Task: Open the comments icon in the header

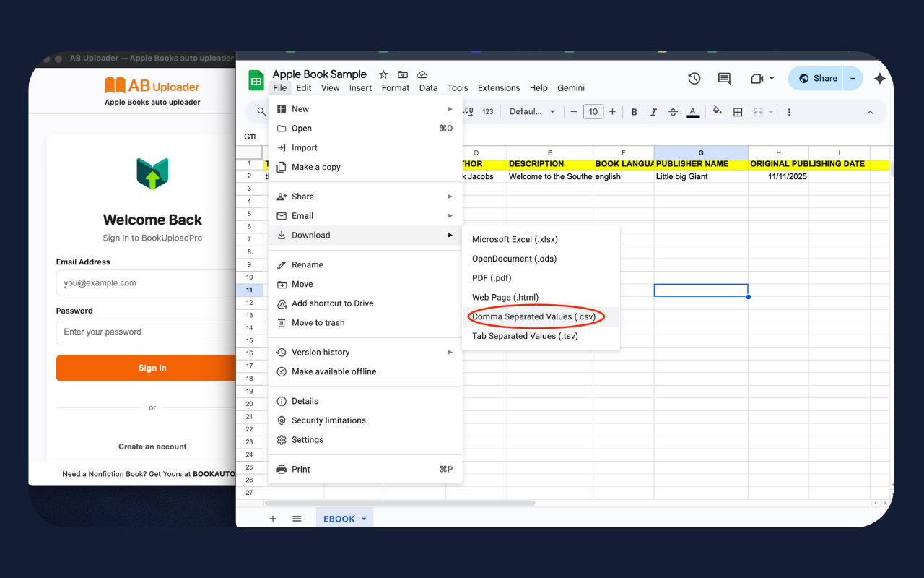Action: pyautogui.click(x=724, y=79)
